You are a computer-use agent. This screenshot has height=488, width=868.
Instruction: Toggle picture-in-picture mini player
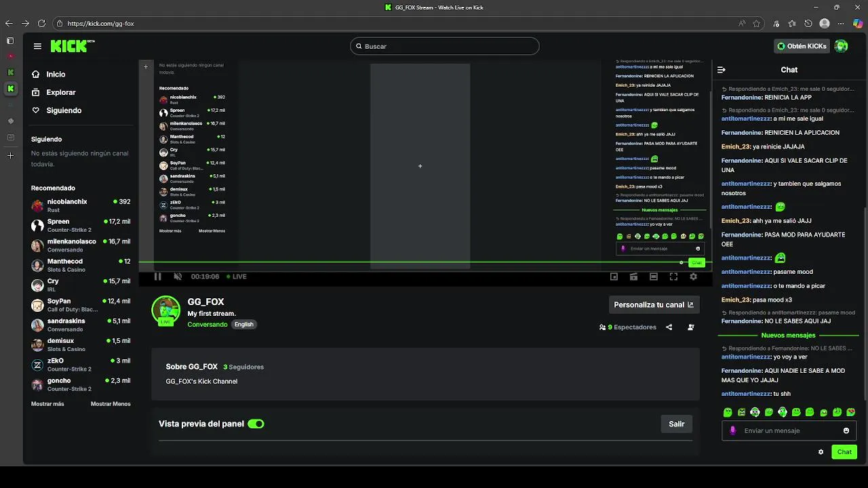(614, 277)
